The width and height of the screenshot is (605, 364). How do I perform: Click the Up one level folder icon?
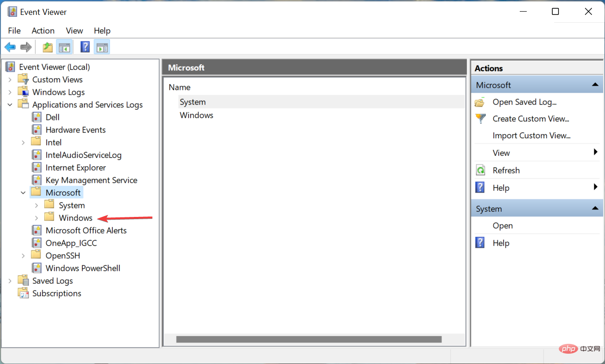click(x=48, y=47)
